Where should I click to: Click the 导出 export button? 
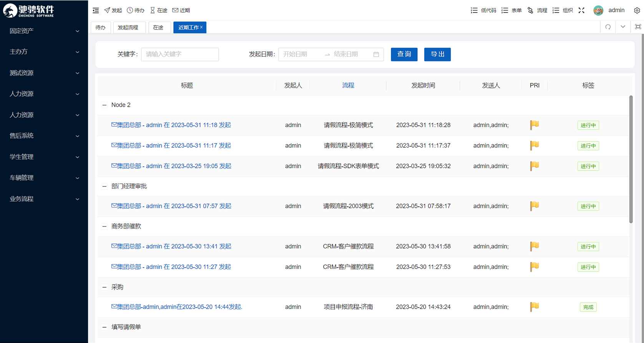click(x=437, y=54)
